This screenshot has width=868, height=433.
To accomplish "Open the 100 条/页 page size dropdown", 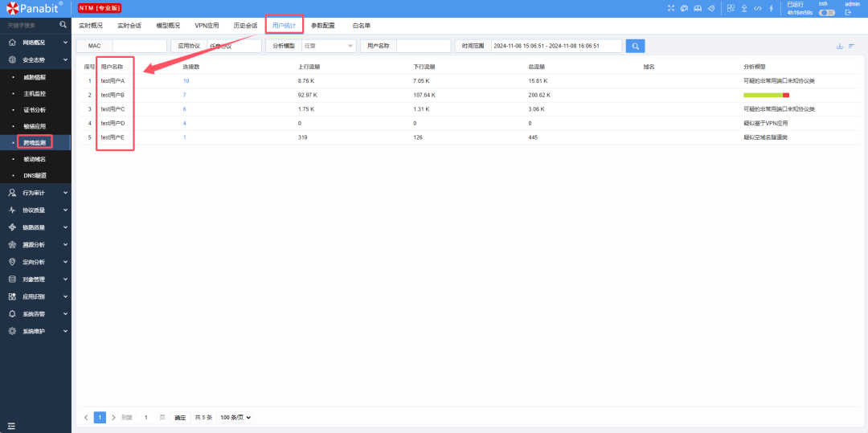I will click(x=235, y=418).
